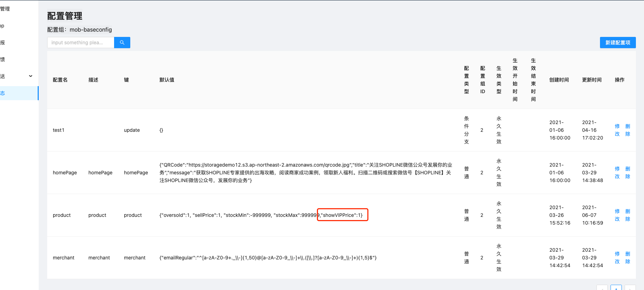
Task: Focus the 'input something please' search field
Action: [x=81, y=43]
